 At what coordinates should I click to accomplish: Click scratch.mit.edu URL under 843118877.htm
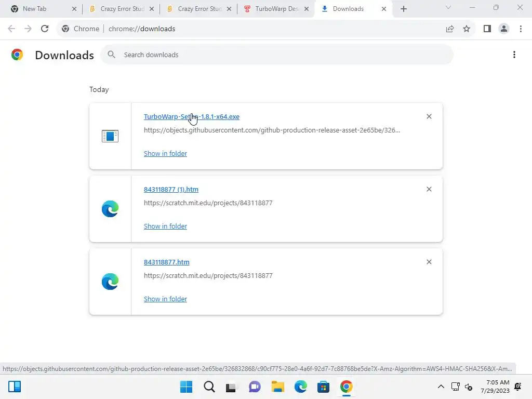pyautogui.click(x=208, y=275)
